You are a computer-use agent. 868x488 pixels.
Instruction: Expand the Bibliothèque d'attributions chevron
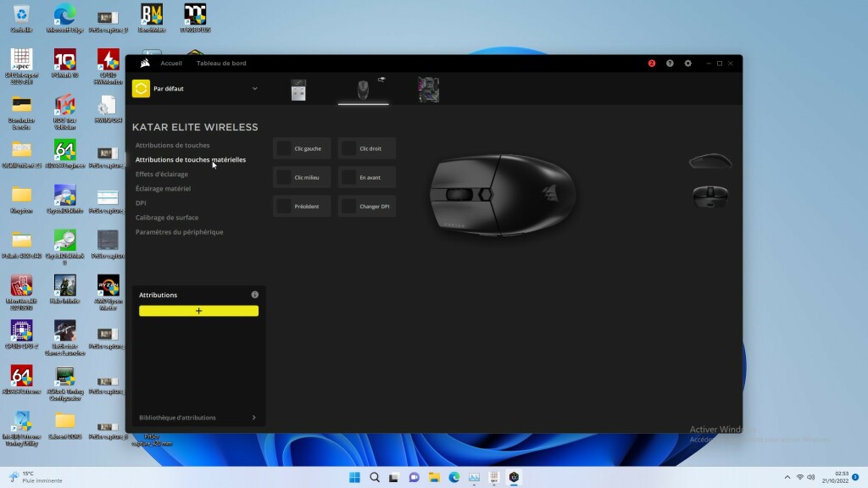pos(254,418)
